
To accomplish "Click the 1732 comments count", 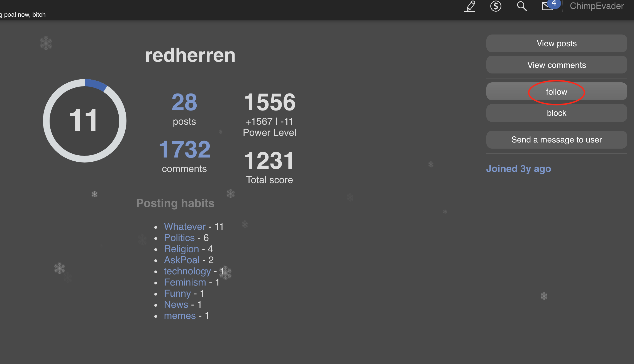I will [x=184, y=150].
